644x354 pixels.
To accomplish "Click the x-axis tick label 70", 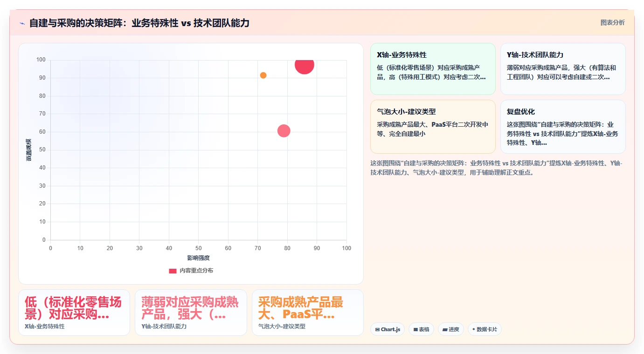I will tap(257, 248).
